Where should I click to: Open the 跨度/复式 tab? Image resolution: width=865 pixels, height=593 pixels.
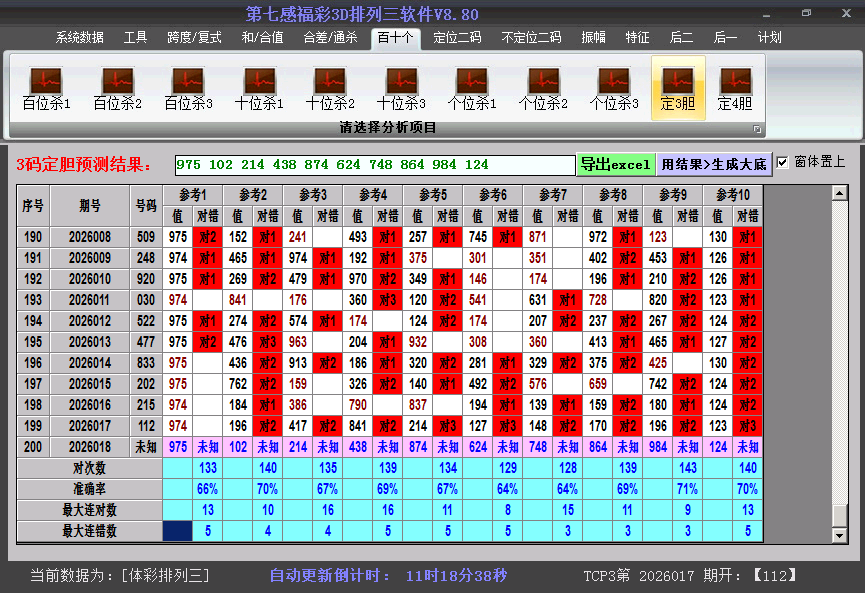pos(194,37)
